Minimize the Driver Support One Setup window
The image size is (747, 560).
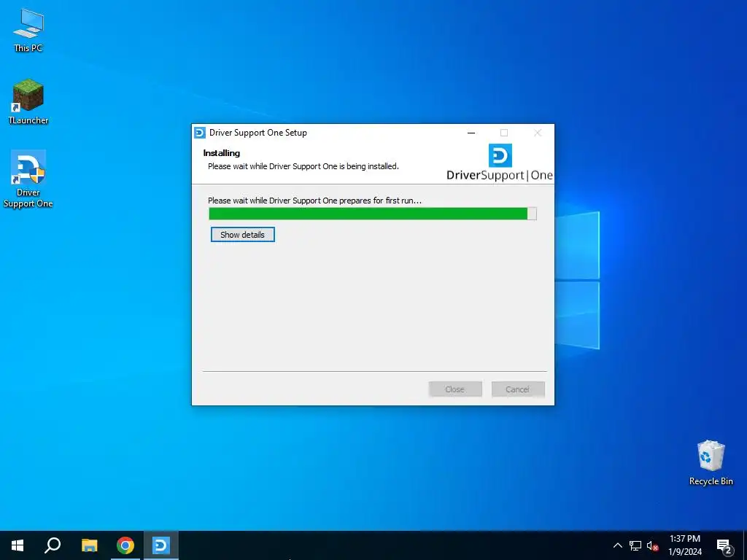pyautogui.click(x=471, y=133)
